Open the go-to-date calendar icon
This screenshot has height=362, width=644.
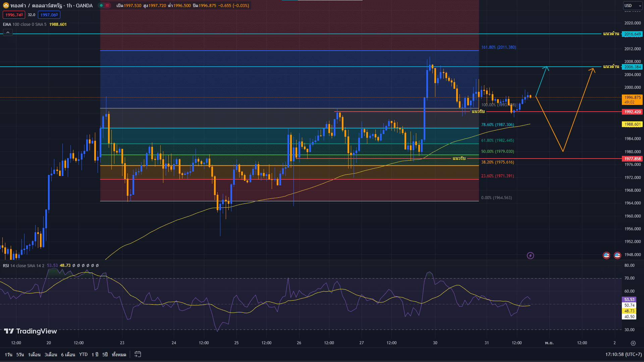click(x=138, y=354)
